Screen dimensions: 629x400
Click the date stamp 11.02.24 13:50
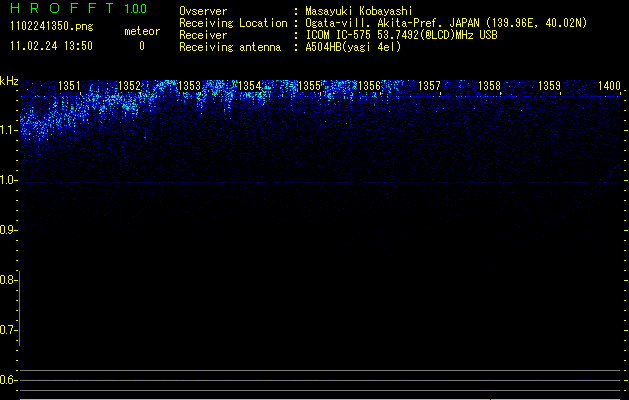pyautogui.click(x=51, y=46)
